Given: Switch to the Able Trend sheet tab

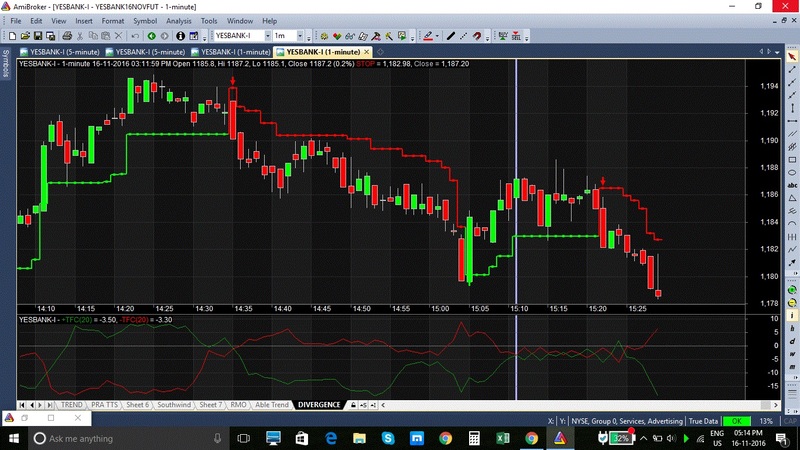Looking at the screenshot, I should (271, 405).
